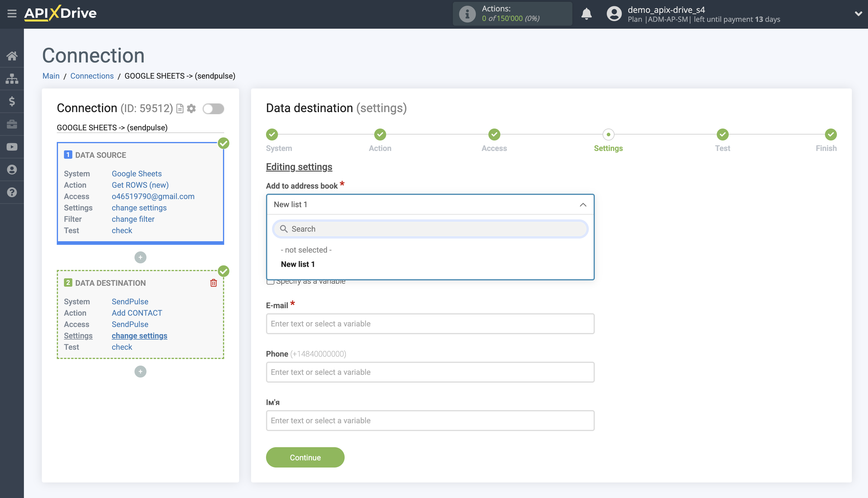The width and height of the screenshot is (868, 498).
Task: Click the Phone input field
Action: 430,372
